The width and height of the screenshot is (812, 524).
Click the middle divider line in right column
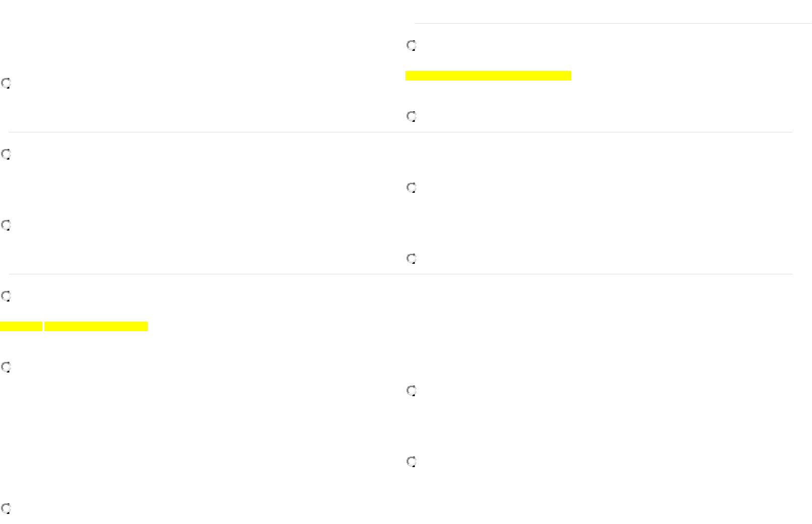[x=599, y=132]
